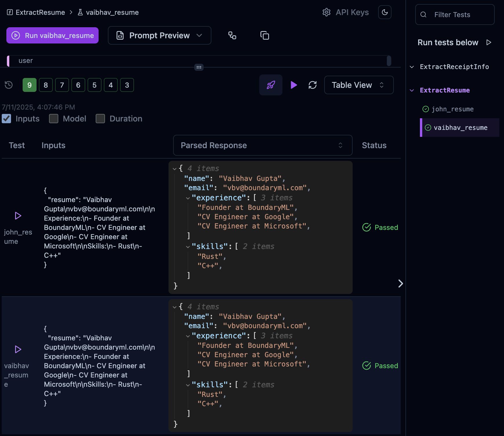This screenshot has height=436, width=504.
Task: Open the Table View dropdown
Action: (x=359, y=85)
